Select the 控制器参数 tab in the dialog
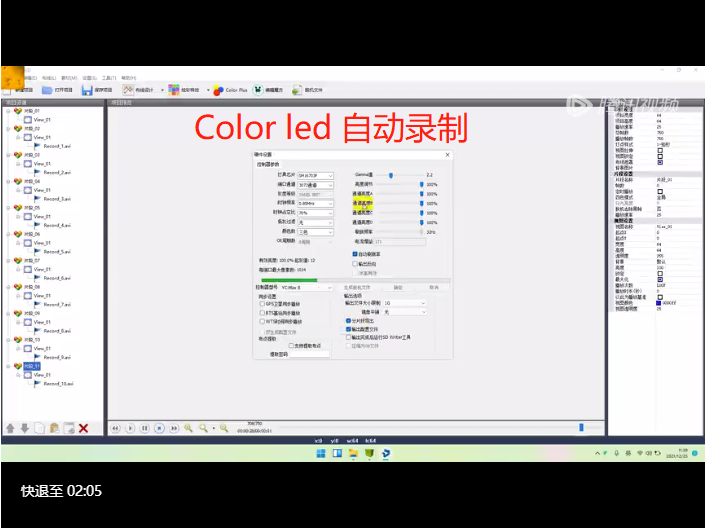The image size is (706, 528). click(x=268, y=164)
